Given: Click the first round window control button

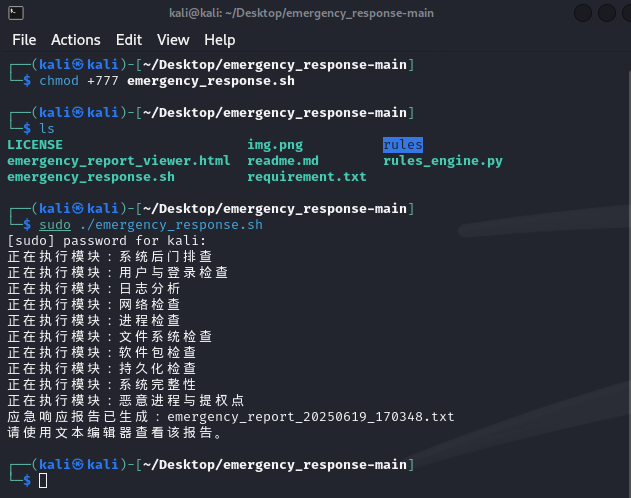Looking at the screenshot, I should (x=583, y=13).
